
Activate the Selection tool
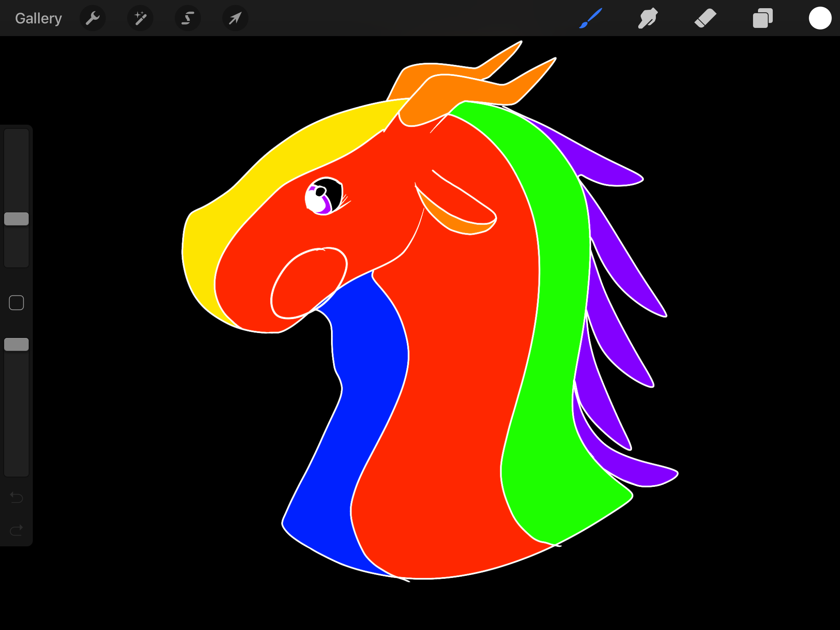click(188, 18)
